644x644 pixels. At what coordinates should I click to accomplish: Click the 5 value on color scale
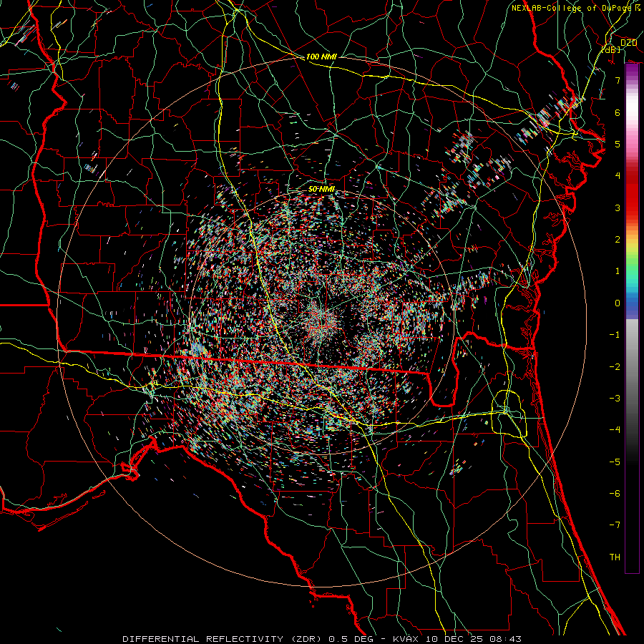(618, 144)
